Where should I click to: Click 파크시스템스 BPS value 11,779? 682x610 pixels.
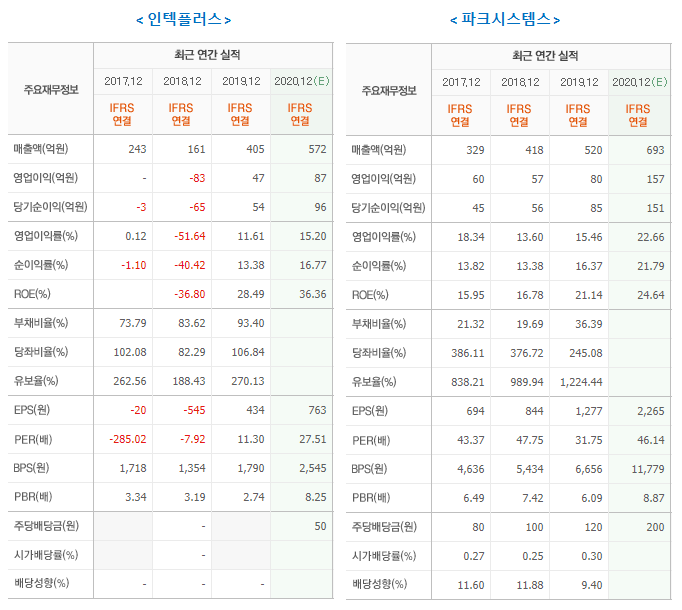click(x=648, y=469)
